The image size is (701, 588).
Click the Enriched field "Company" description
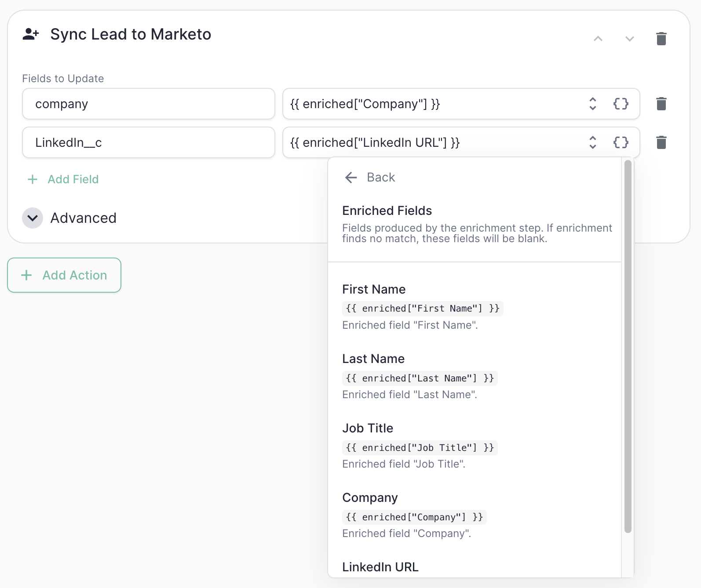click(x=406, y=534)
